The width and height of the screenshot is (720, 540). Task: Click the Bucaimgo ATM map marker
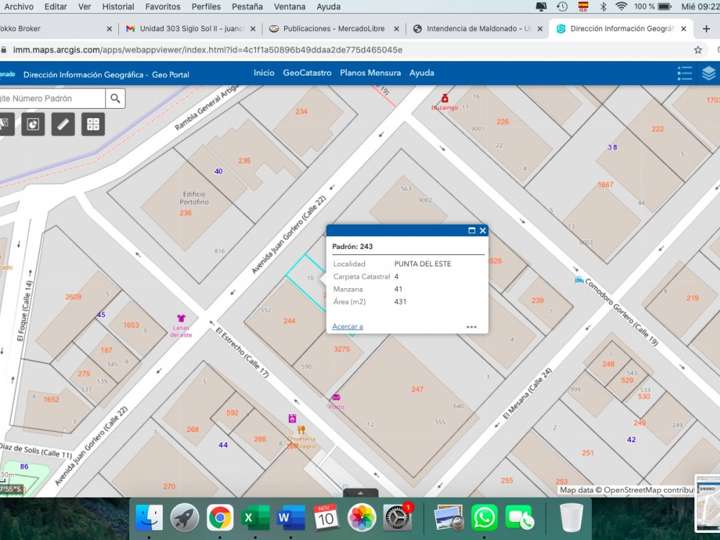(444, 98)
